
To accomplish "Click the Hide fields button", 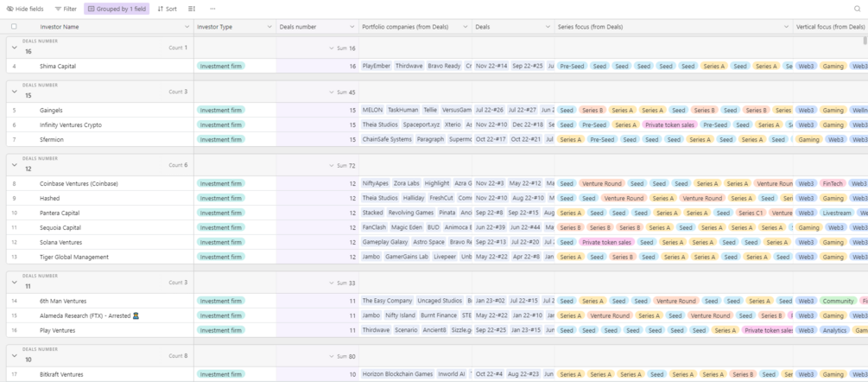I will click(x=25, y=9).
